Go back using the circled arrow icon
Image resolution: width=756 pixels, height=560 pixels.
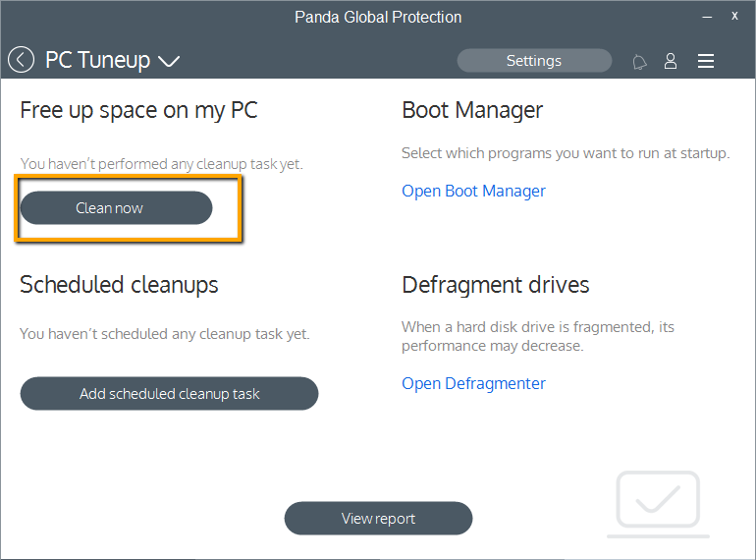coord(21,60)
